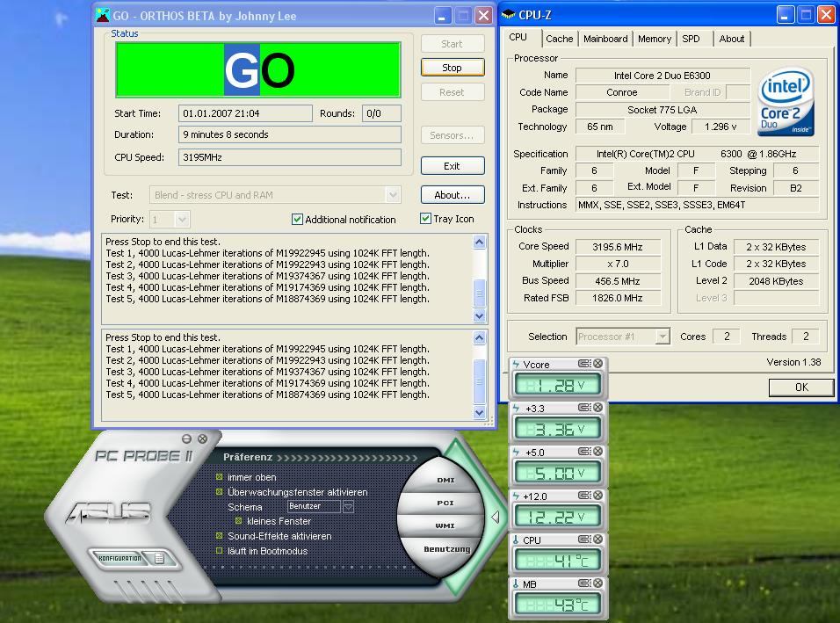
Task: Enable the 'läuft im Bootmodus' checkbox
Action: click(x=219, y=551)
